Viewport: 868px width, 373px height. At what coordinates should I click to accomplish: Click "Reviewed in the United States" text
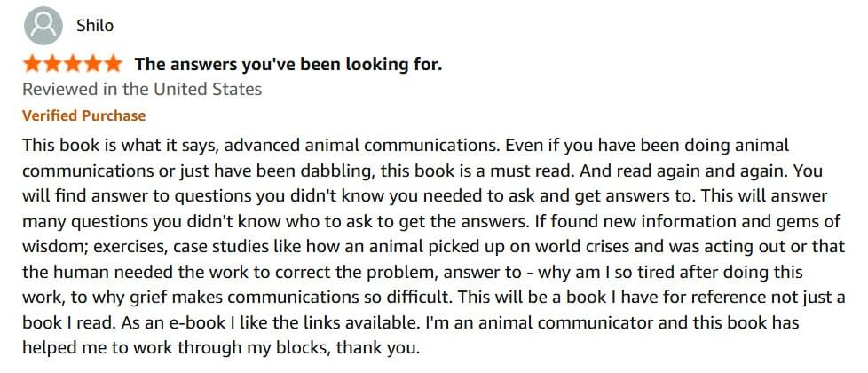pos(142,89)
